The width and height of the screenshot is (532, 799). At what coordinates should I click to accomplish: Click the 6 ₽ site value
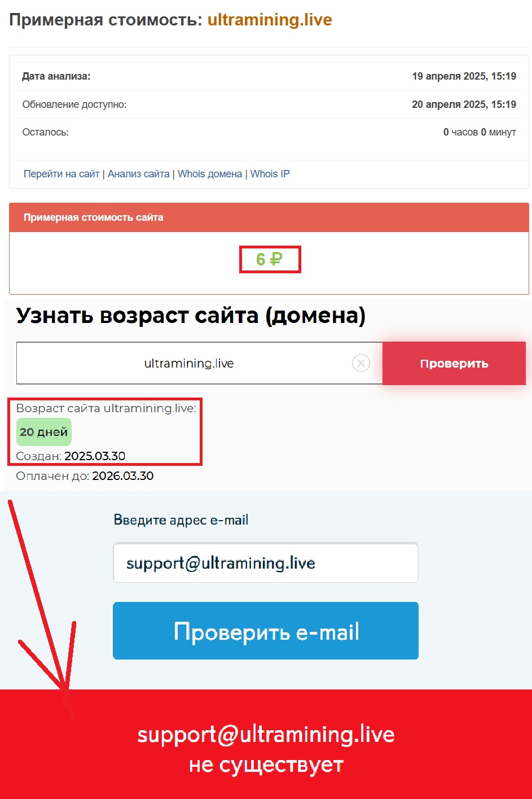click(x=269, y=259)
